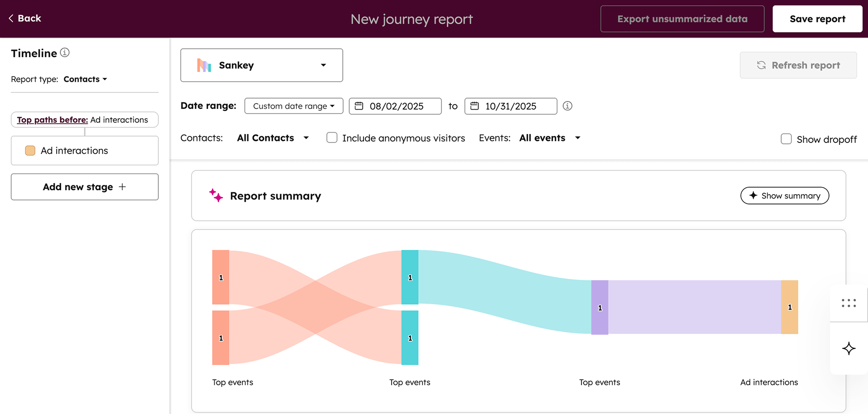
Task: Click the Timeline info icon
Action: pos(65,53)
